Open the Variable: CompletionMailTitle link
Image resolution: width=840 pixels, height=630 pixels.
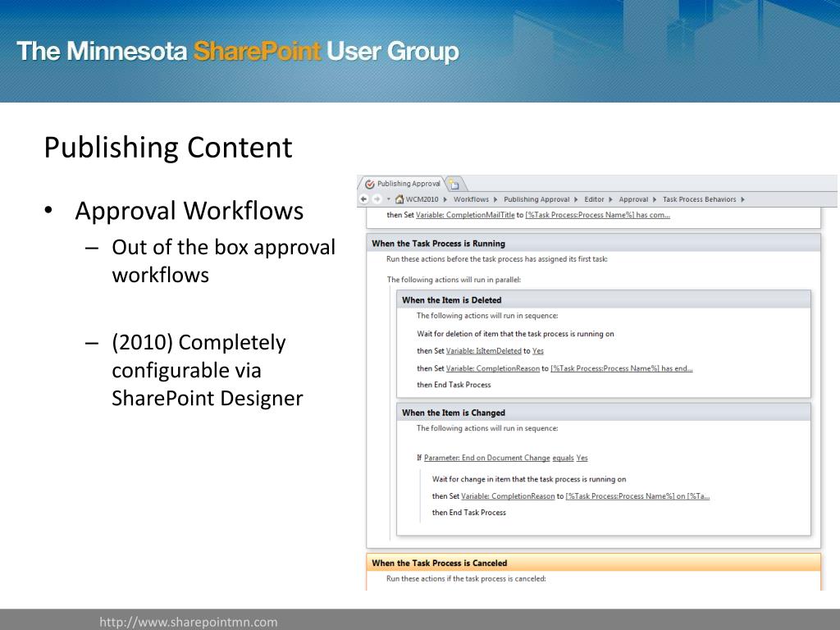[x=465, y=215]
